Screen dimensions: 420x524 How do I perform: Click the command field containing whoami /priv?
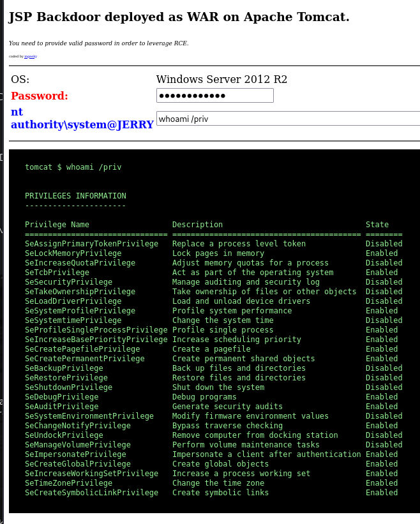point(288,119)
